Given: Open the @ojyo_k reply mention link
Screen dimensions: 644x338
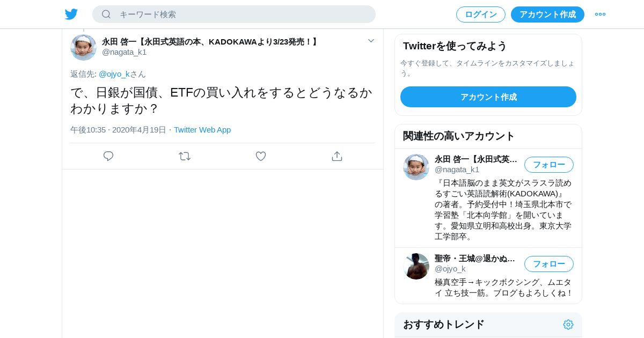Looking at the screenshot, I should pyautogui.click(x=114, y=74).
